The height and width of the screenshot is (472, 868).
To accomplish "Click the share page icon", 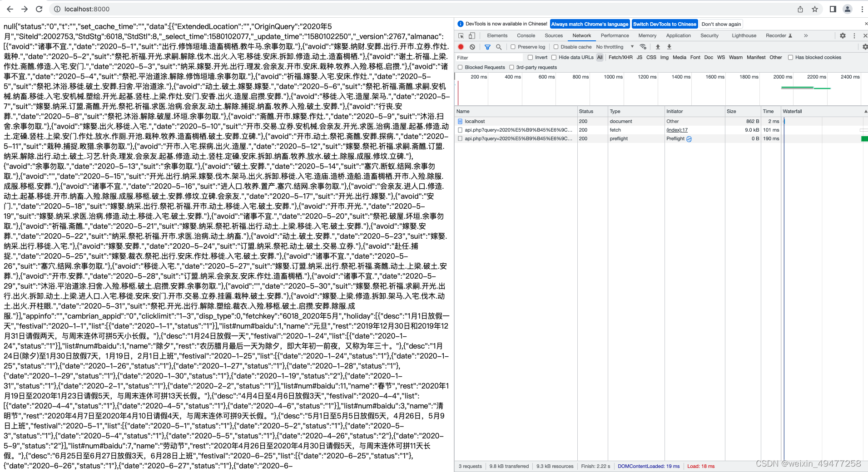I will tap(800, 9).
